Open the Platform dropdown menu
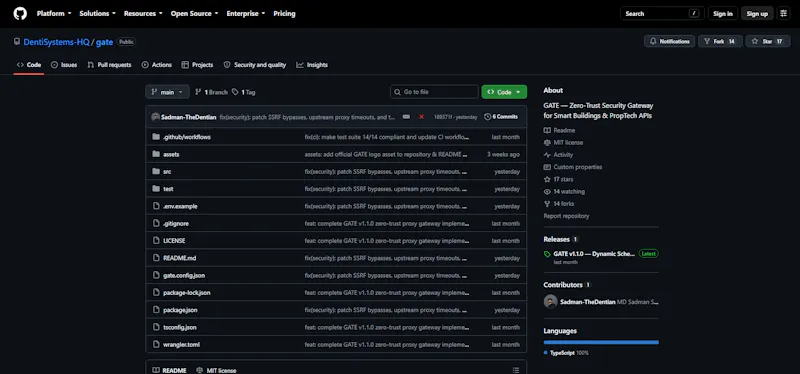 [54, 14]
